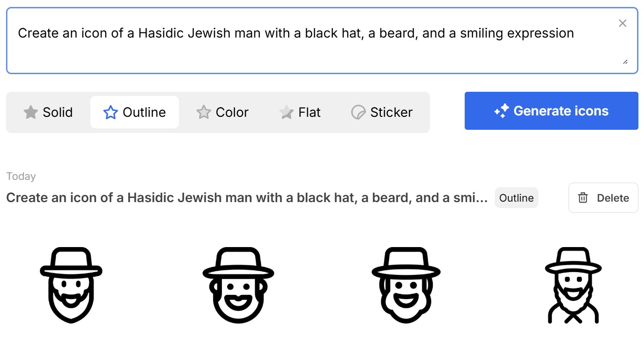Click the sparkle icon on Generate button
Viewport: 644px width, 337px height.
[x=501, y=111]
